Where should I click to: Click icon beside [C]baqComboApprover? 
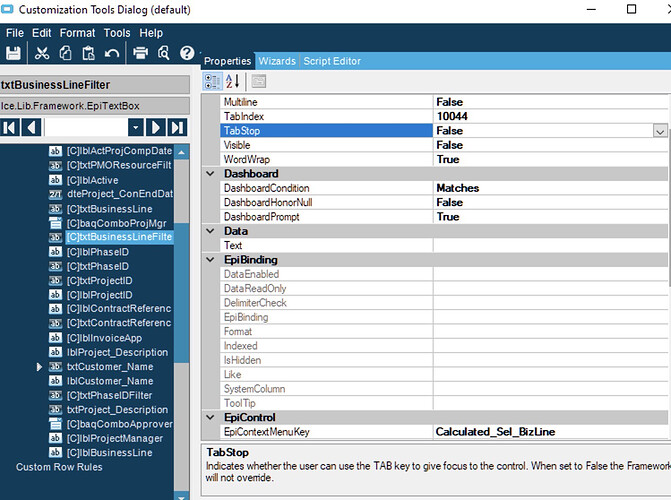[x=55, y=424]
